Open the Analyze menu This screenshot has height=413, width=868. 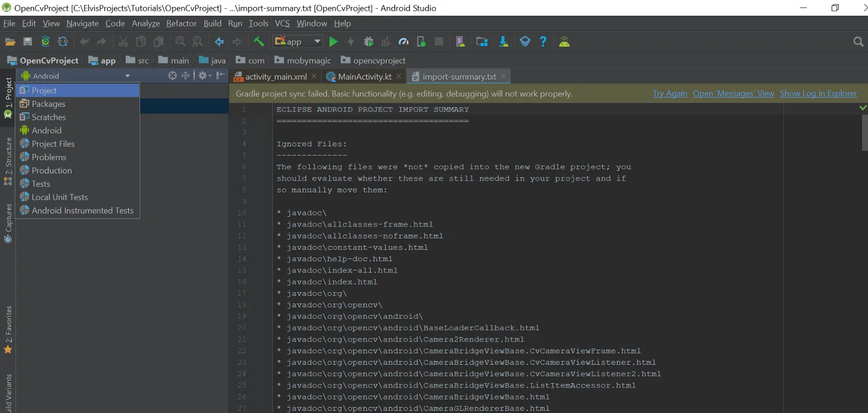click(x=145, y=23)
